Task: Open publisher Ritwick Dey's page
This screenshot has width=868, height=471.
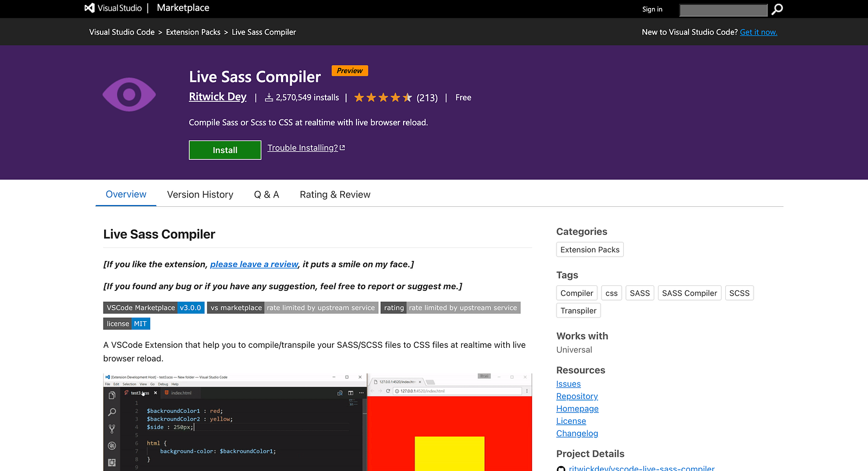Action: (218, 97)
